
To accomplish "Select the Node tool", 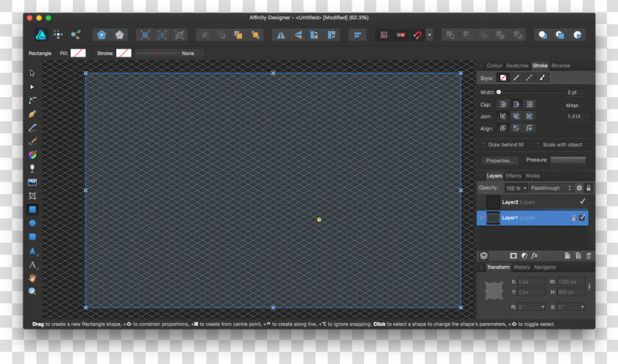I will pos(32,87).
